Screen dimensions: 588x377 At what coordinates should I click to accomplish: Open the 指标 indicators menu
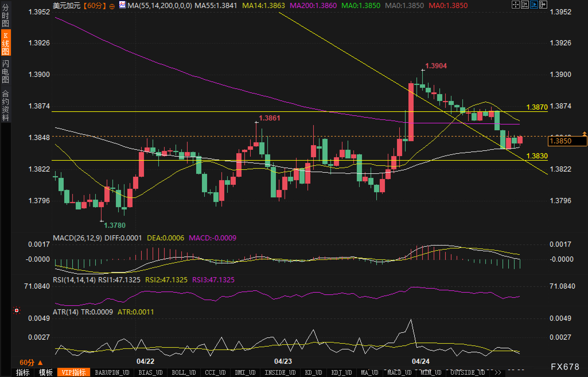pos(23,373)
